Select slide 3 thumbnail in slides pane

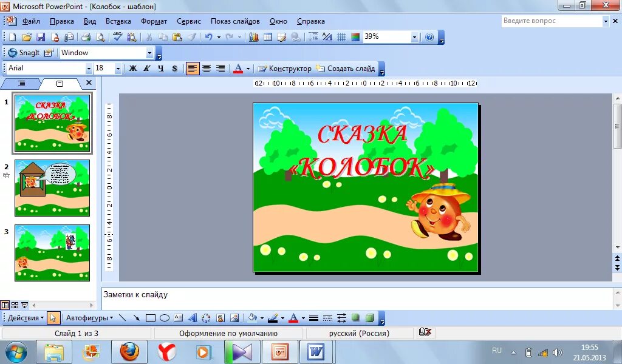pyautogui.click(x=53, y=254)
